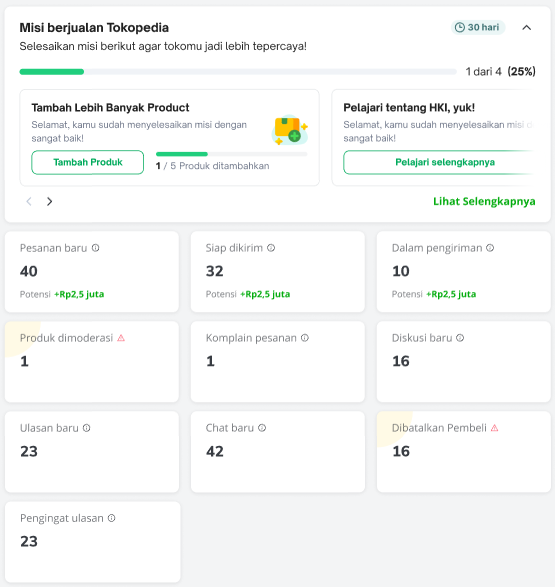
Task: Click warning triangle next to Produk dimoderasi
Action: 121,338
